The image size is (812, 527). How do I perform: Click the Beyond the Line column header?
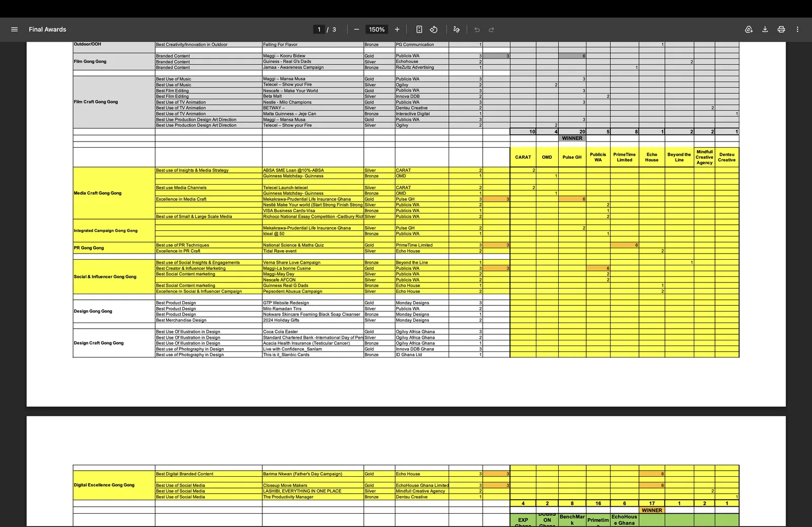point(679,157)
